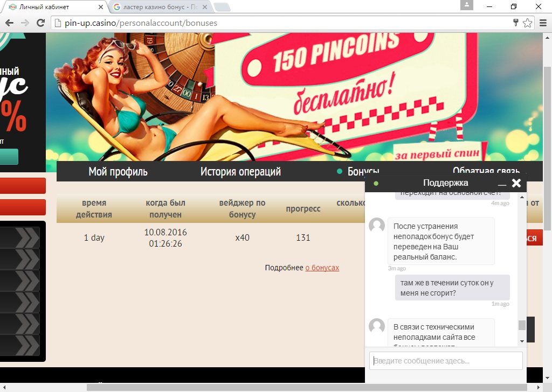Viewport: 552px width, 392px height.
Task: Click the 'время действия' column header
Action: [94, 208]
